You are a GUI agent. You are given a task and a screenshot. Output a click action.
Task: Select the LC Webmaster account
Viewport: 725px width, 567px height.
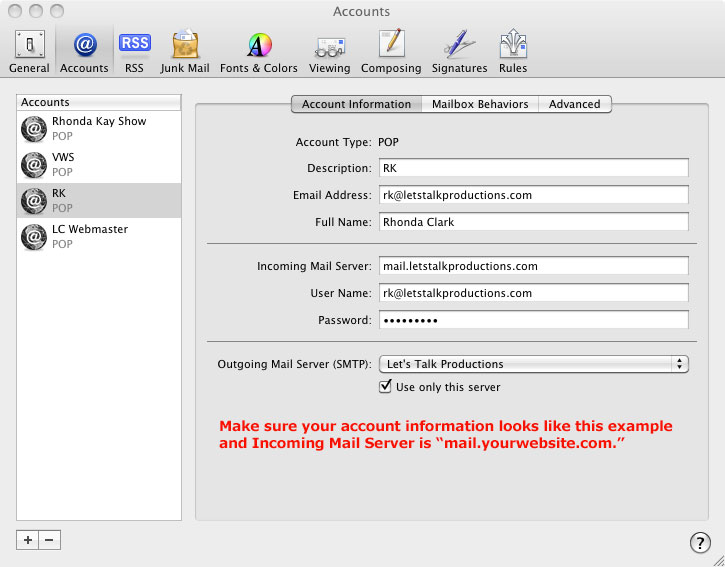[99, 236]
